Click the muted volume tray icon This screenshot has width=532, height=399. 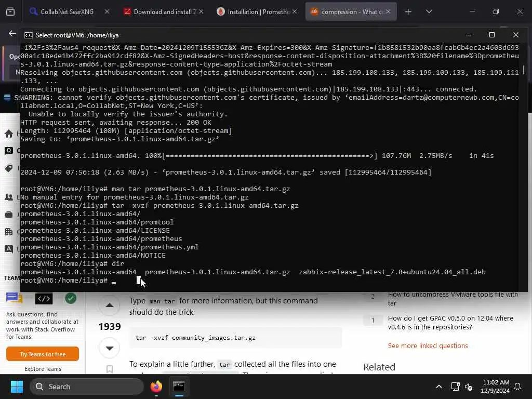469,387
